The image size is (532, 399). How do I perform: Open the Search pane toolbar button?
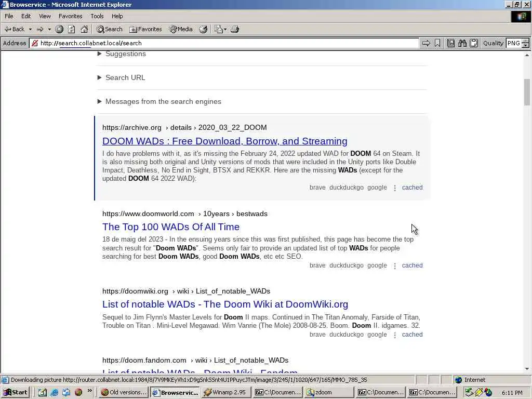tap(109, 29)
